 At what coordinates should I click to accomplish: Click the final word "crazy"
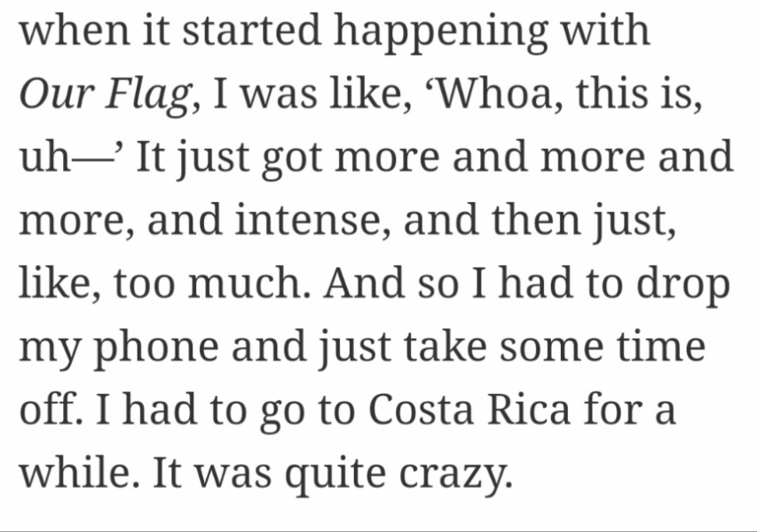point(466,474)
